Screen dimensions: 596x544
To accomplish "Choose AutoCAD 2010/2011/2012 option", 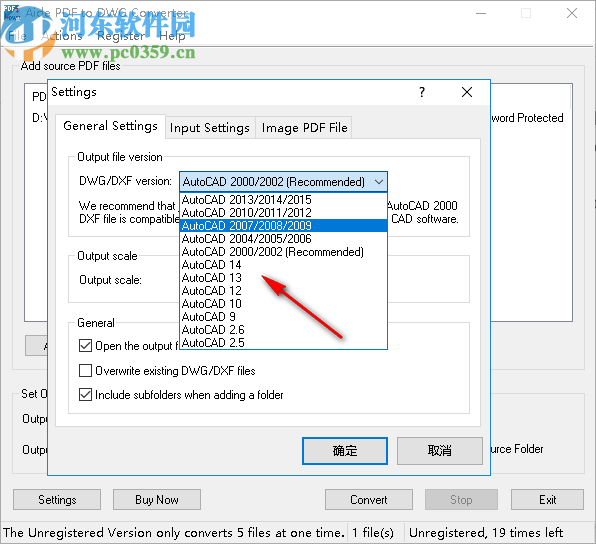I will click(283, 213).
